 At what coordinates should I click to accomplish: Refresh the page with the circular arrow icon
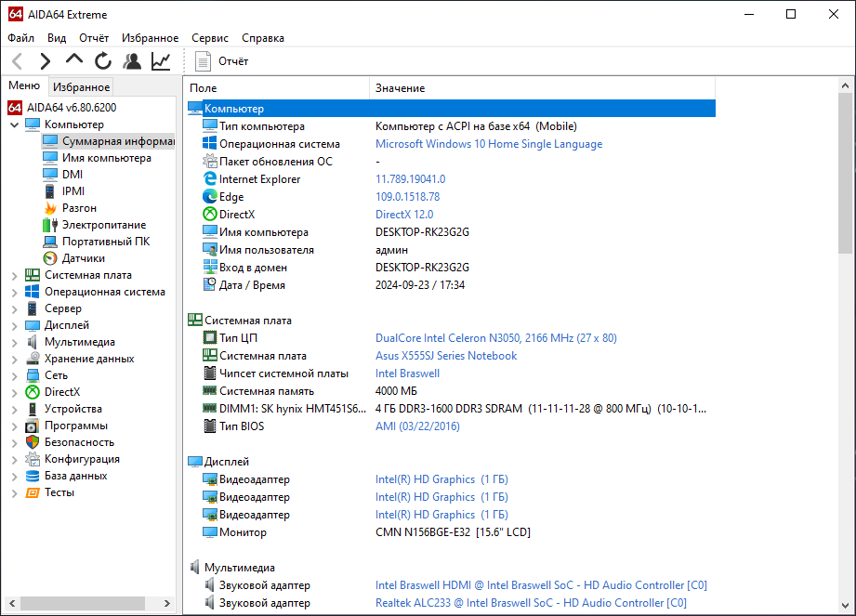(x=102, y=61)
